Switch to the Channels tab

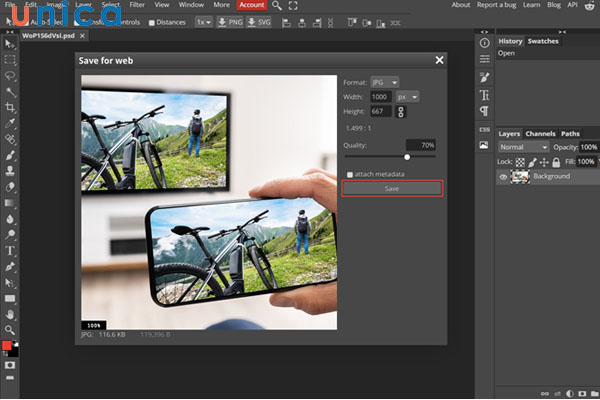click(540, 133)
